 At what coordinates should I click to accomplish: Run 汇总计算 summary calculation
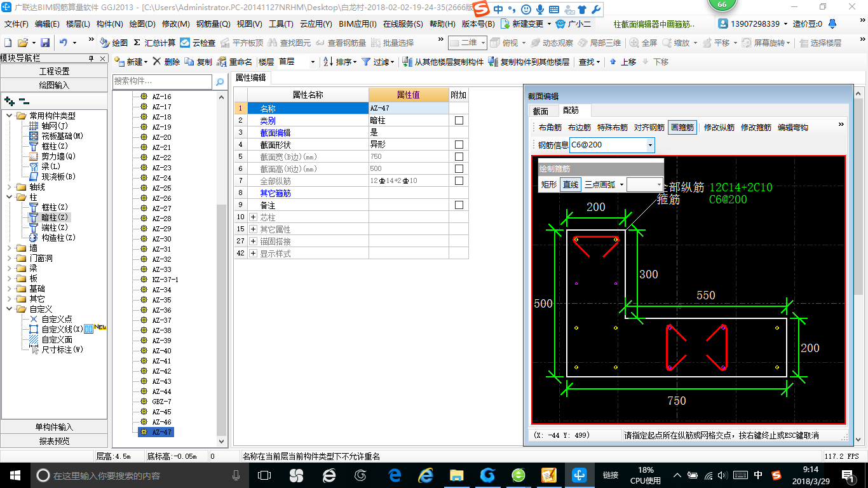(154, 43)
